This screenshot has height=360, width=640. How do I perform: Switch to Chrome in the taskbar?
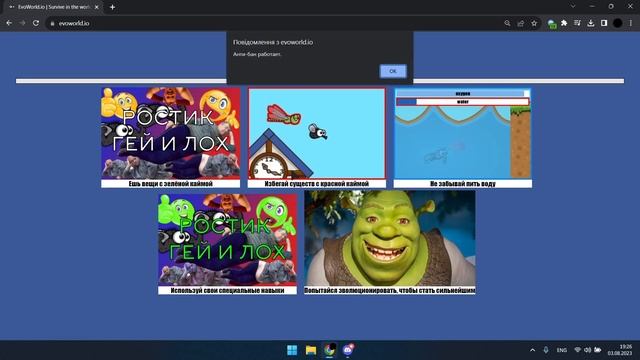coord(329,350)
